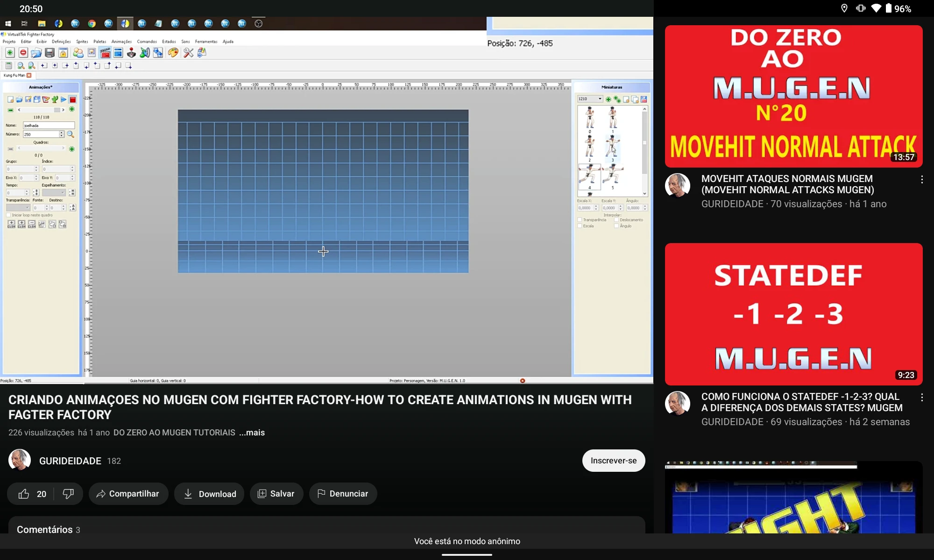The height and width of the screenshot is (560, 934).
Task: Click the joystick commands toolbar icon
Action: (131, 53)
